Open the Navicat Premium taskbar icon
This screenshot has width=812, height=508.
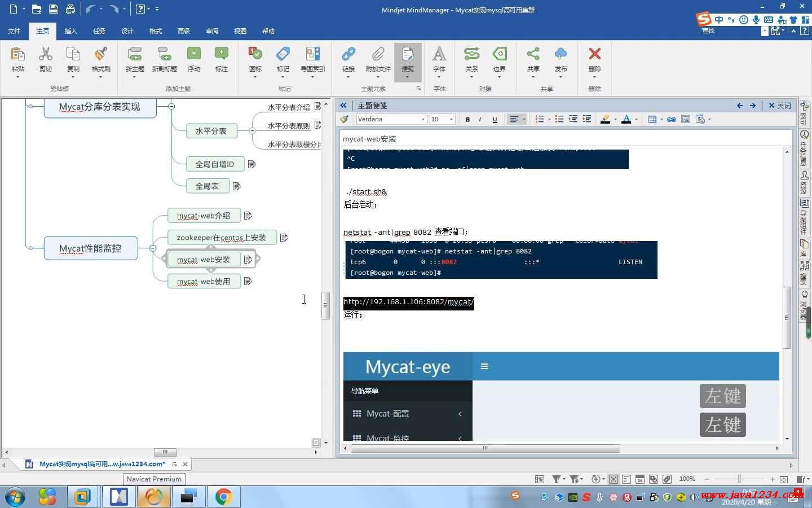pyautogui.click(x=153, y=497)
